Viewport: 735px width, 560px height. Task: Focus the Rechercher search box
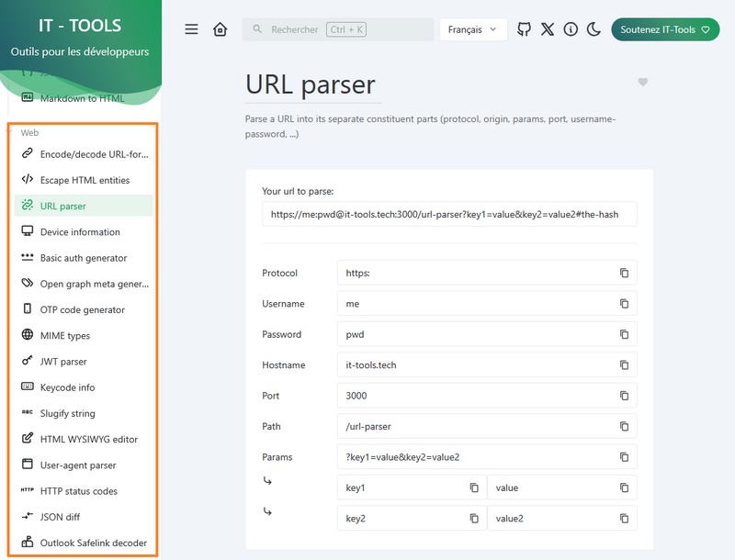point(337,29)
